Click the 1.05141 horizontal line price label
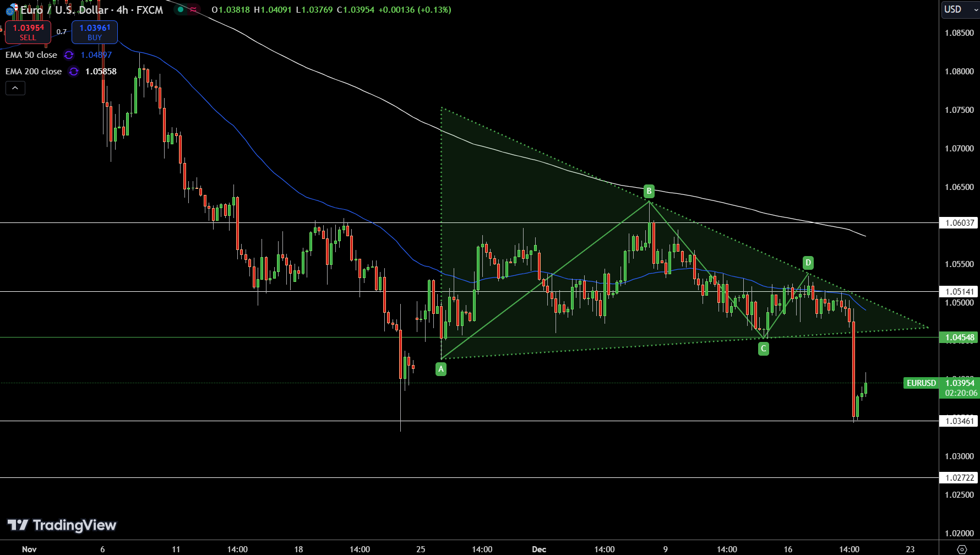 click(959, 292)
